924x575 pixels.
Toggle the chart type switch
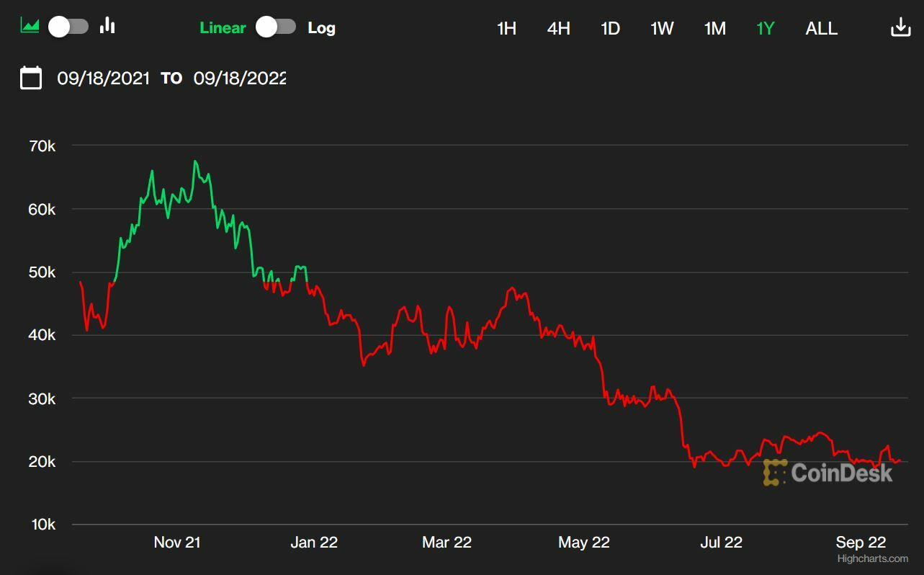point(68,27)
